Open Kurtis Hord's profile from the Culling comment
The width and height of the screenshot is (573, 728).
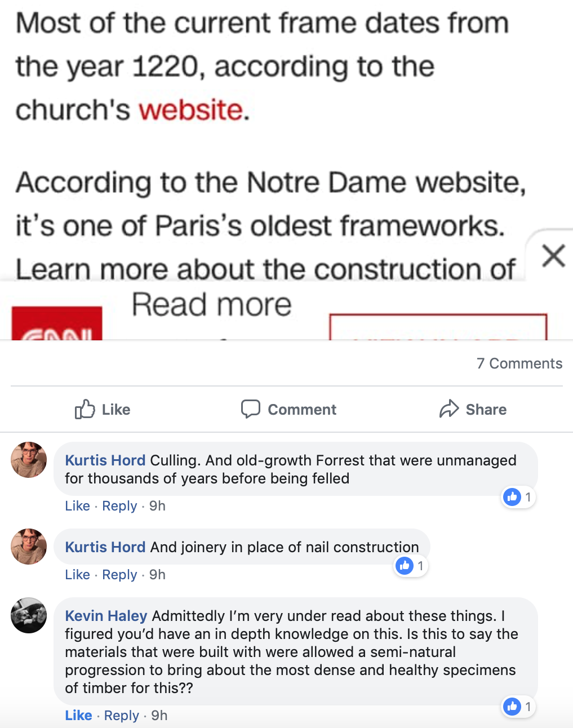[x=105, y=460]
